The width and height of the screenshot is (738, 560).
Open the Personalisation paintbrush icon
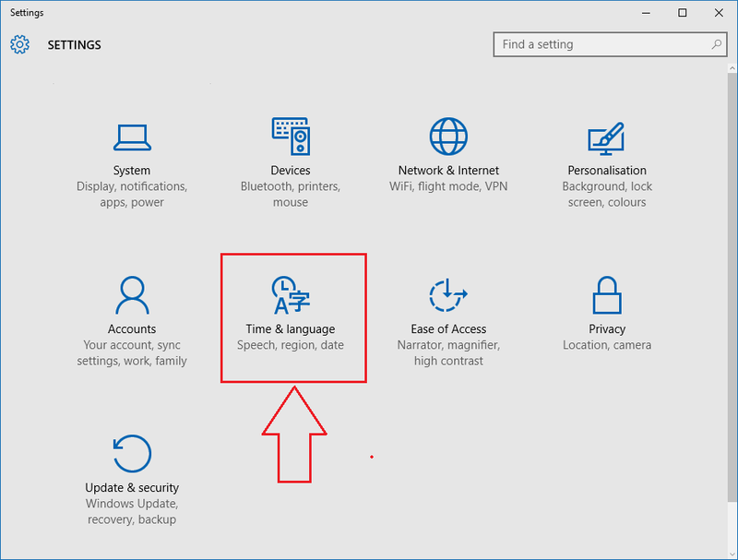pyautogui.click(x=606, y=138)
